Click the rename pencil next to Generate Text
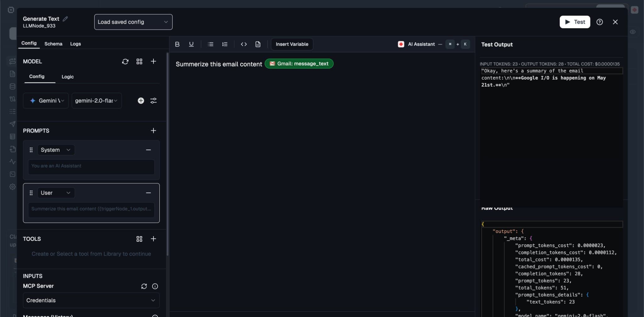Viewport: 644px width, 317px height. pyautogui.click(x=65, y=19)
